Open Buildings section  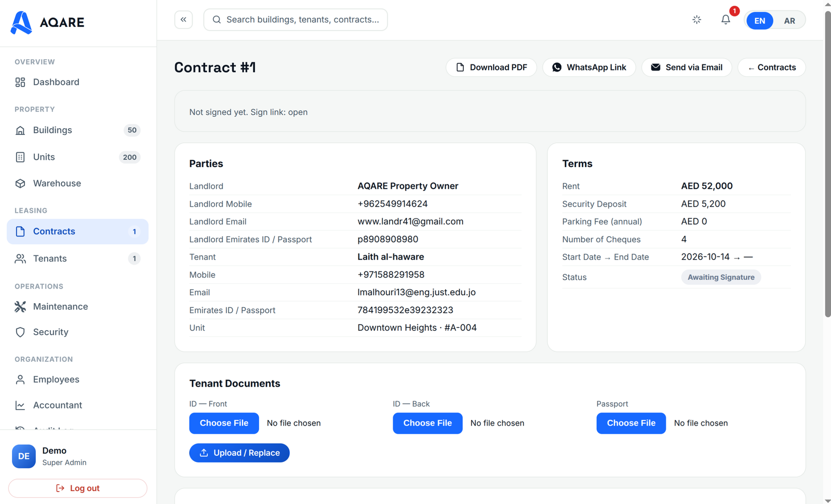[x=77, y=130]
